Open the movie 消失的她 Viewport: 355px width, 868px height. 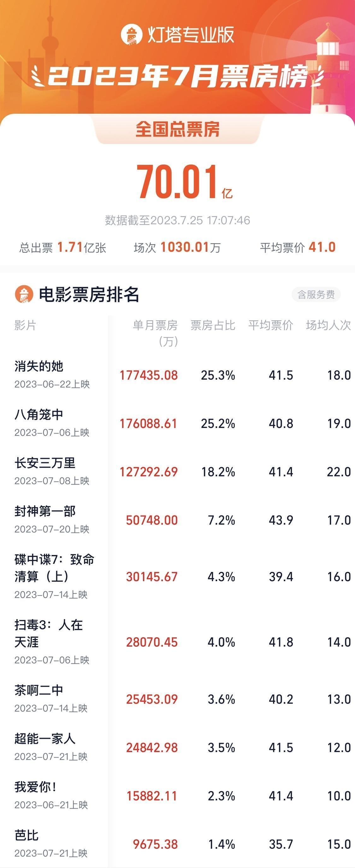click(x=39, y=366)
